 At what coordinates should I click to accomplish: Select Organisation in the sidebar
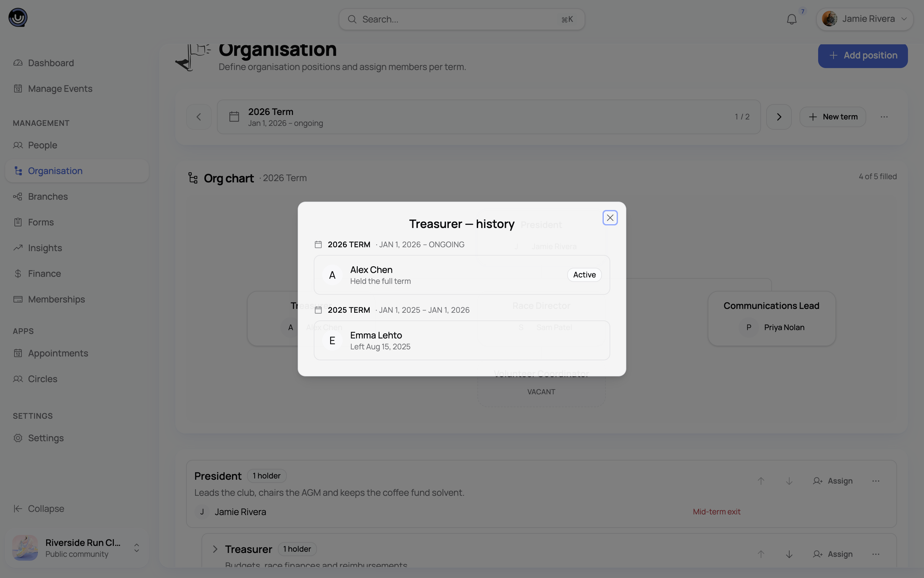77,171
